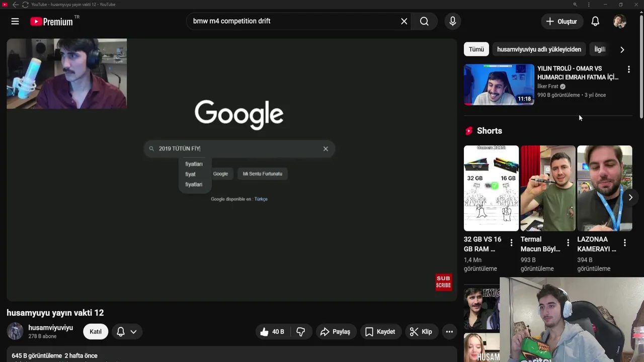Open more actions three-dot menu
Viewport: 644px width, 362px height.
pyautogui.click(x=449, y=332)
